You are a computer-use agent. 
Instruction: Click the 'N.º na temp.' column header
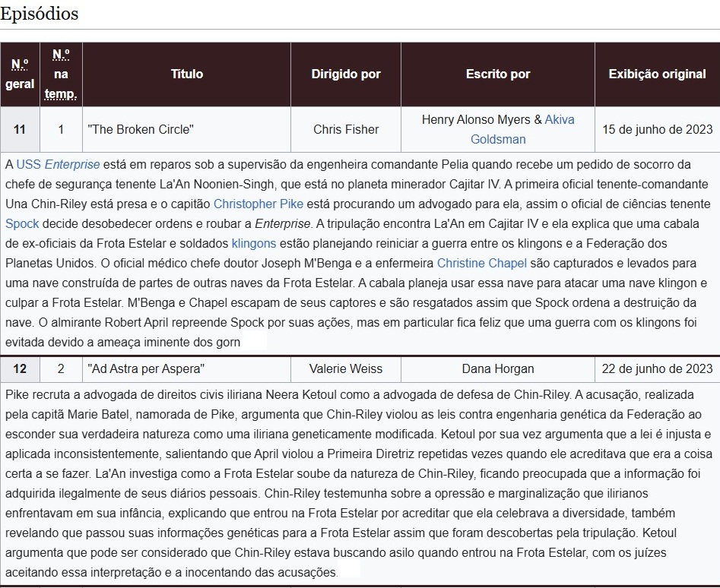61,74
